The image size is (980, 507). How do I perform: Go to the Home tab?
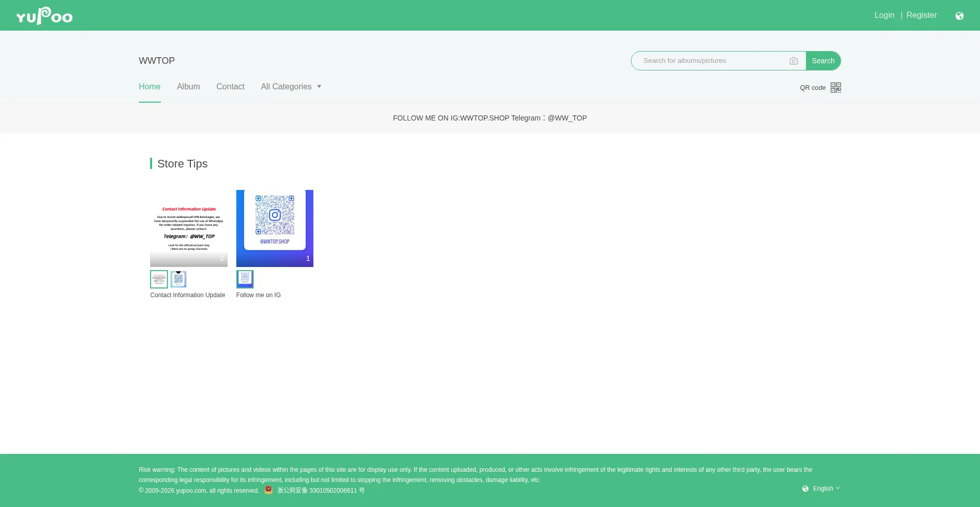pyautogui.click(x=150, y=87)
